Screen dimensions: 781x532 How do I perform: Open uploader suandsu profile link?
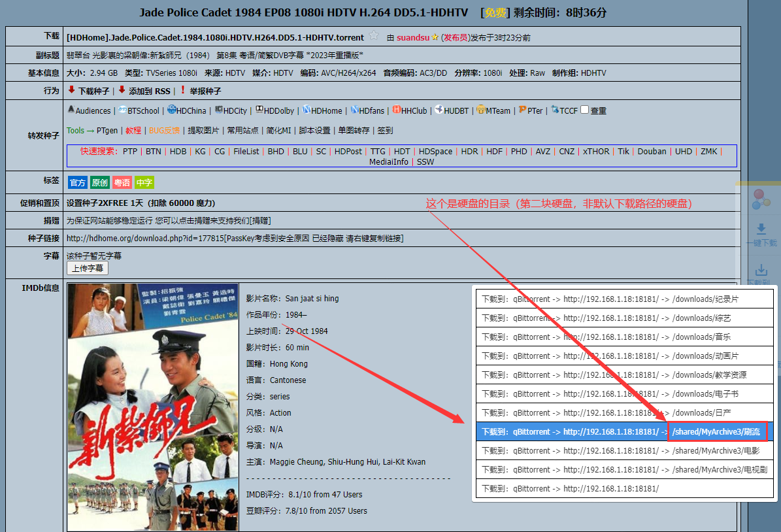413,37
